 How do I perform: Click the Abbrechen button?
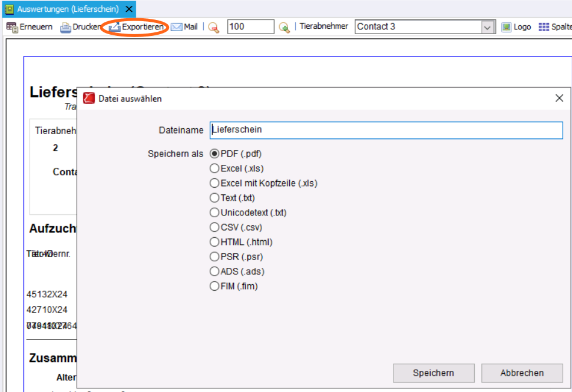point(522,373)
